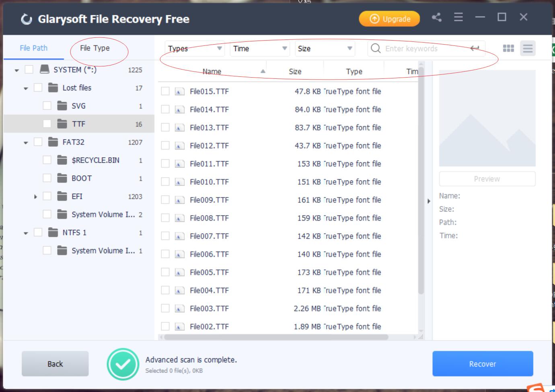The width and height of the screenshot is (555, 392).
Task: Sort the list by Size column
Action: point(295,71)
